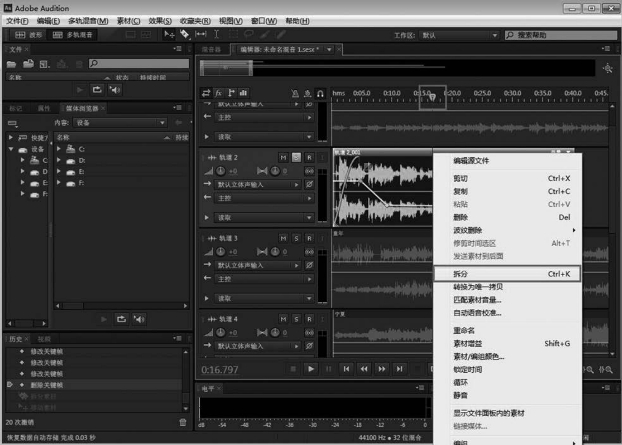Screen dimensions: 622x445
Task: Click the headphones monitor icon
Action: 320,94
